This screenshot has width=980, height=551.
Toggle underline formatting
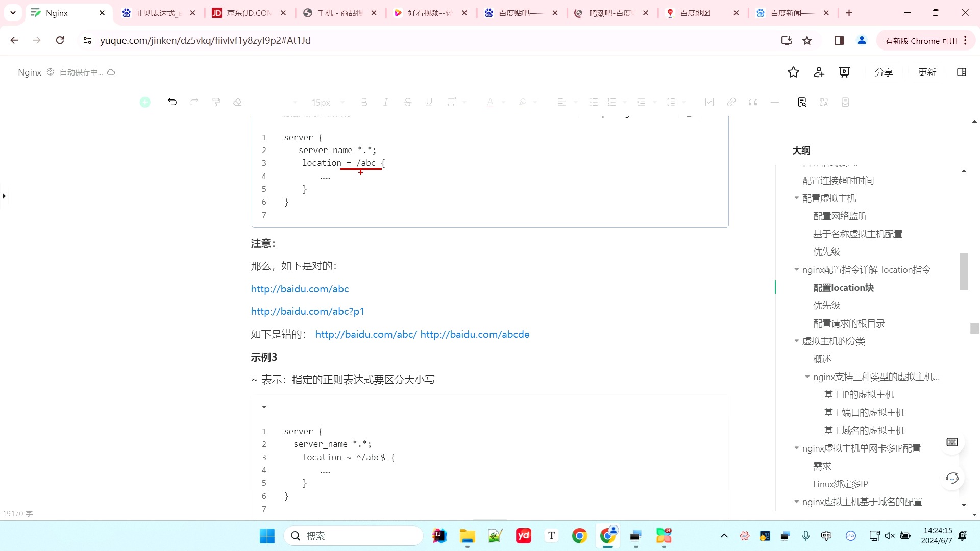click(429, 102)
